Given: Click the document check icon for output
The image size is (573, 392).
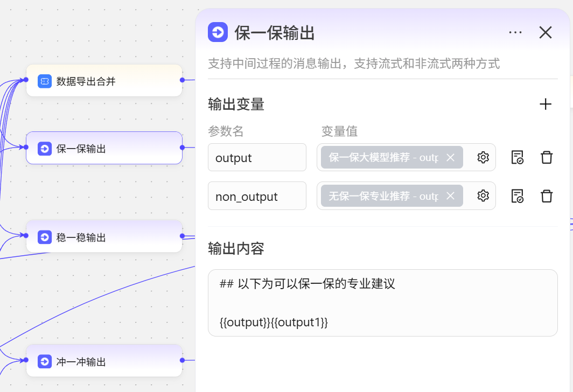Looking at the screenshot, I should click(517, 157).
